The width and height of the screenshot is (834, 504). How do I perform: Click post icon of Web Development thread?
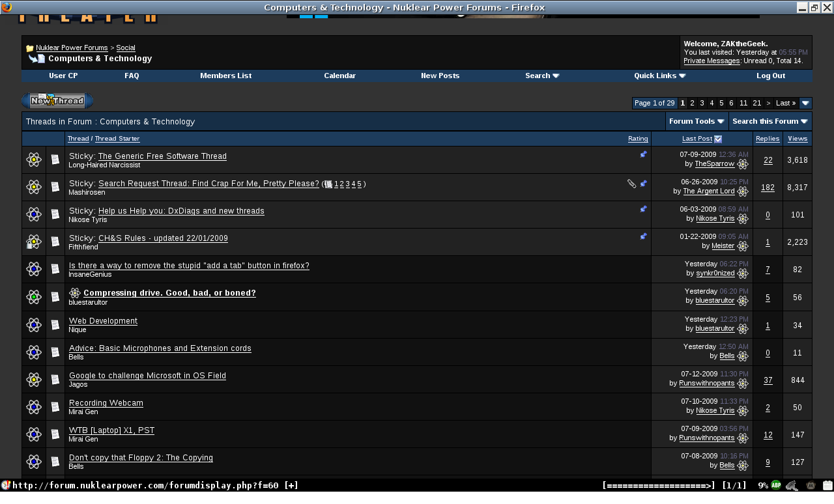55,325
